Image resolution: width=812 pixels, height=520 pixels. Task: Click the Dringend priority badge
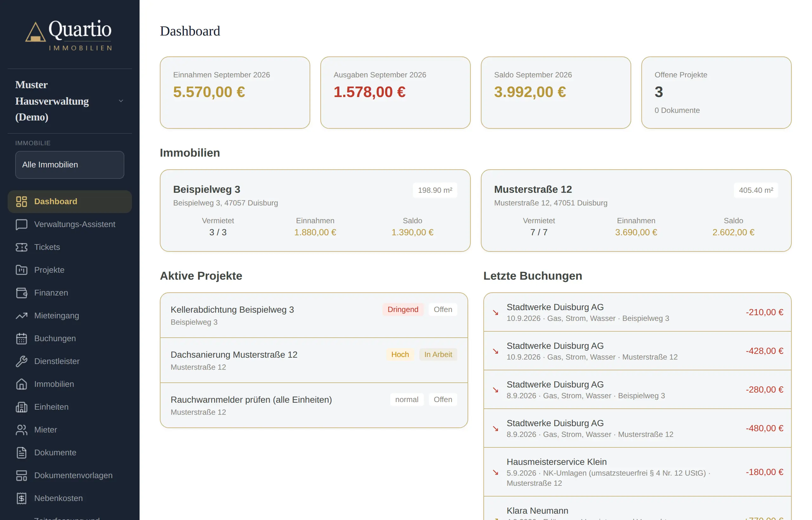pyautogui.click(x=403, y=310)
